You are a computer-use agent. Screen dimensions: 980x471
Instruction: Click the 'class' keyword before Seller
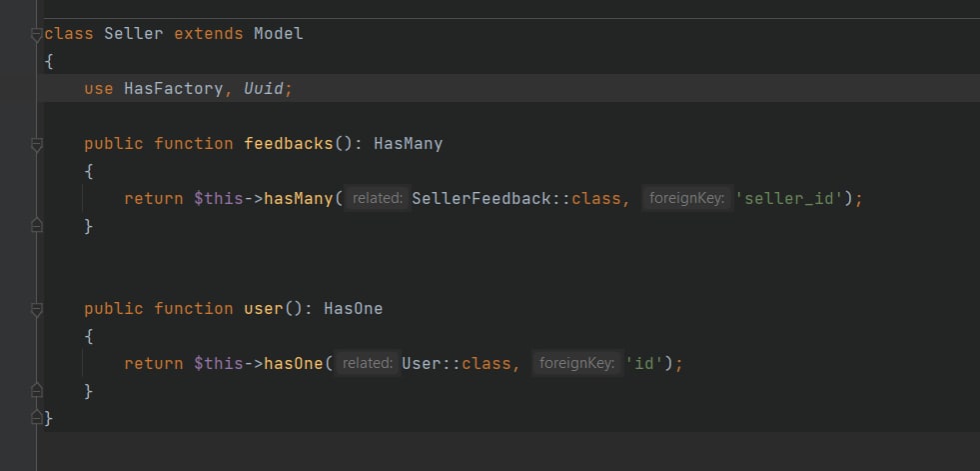[x=69, y=33]
